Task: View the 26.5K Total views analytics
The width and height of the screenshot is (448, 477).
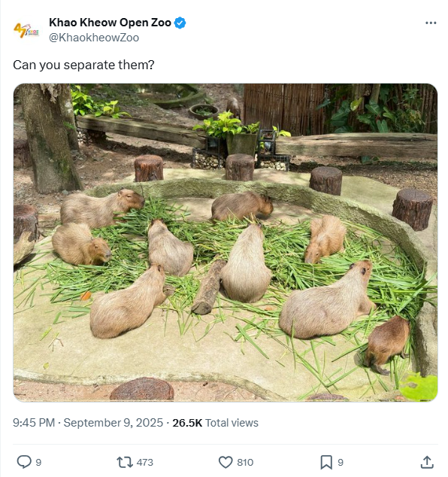Action: coord(216,423)
